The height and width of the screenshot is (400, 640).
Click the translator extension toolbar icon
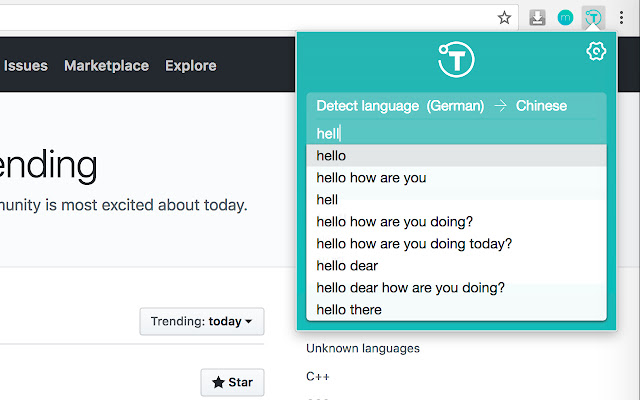coord(593,17)
